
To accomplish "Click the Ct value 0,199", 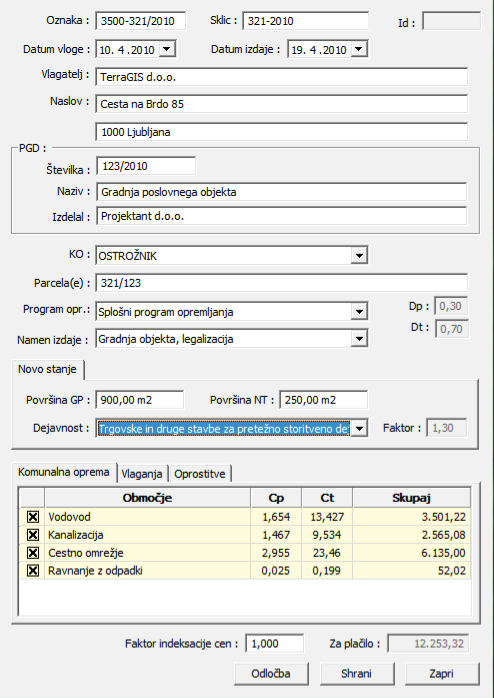I will pyautogui.click(x=327, y=571).
